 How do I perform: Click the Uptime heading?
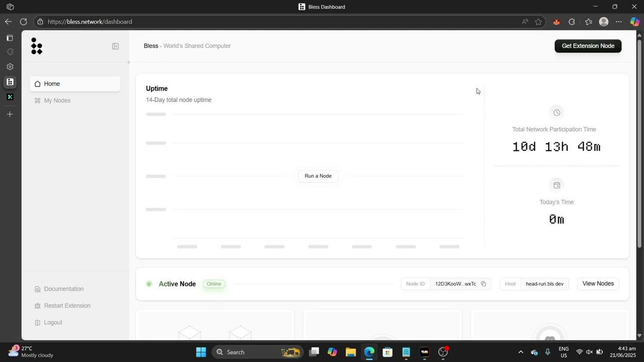pos(156,88)
